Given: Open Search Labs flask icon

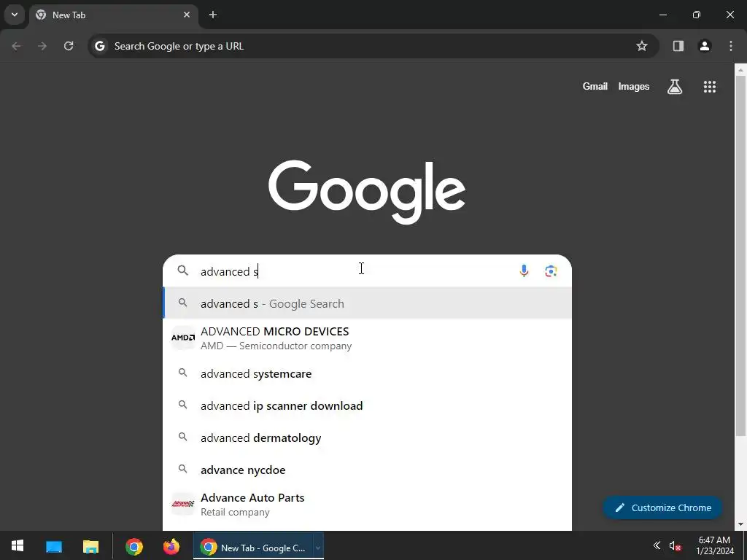Looking at the screenshot, I should 675,87.
